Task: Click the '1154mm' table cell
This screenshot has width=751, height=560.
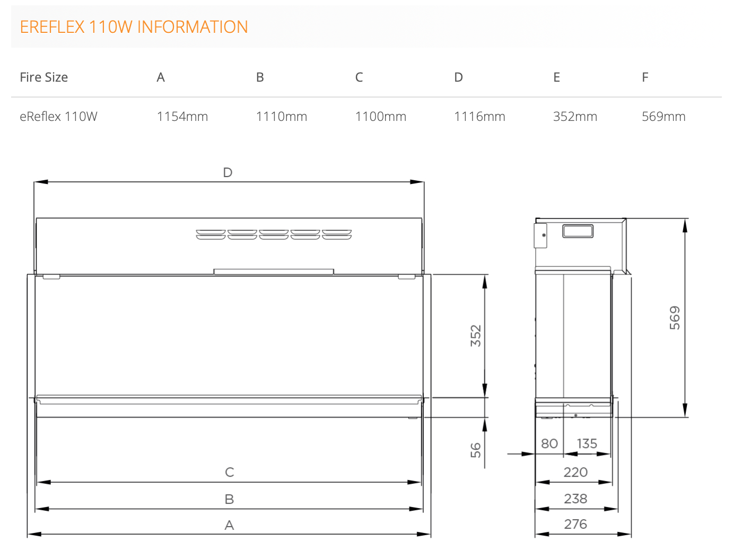Action: click(182, 117)
